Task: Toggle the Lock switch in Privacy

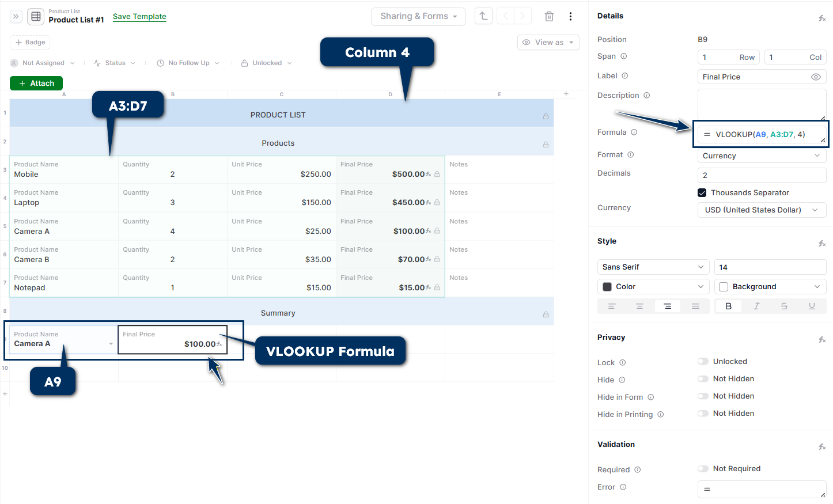Action: pyautogui.click(x=703, y=362)
